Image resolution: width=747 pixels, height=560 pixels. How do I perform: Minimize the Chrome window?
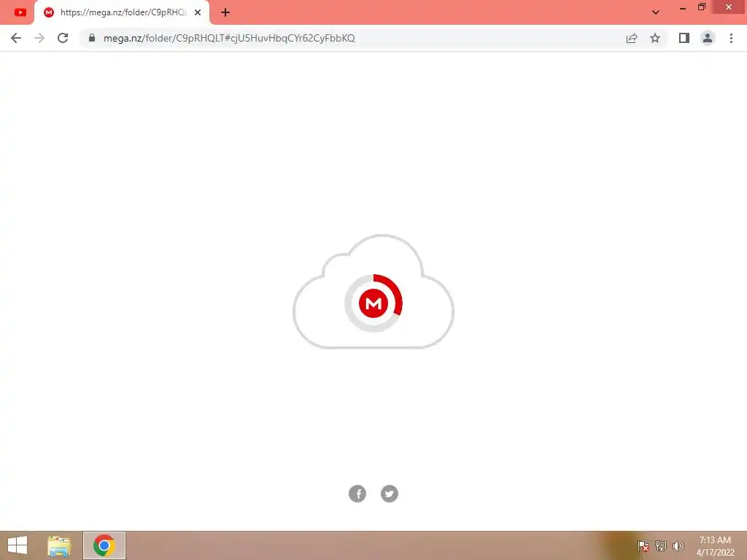point(683,7)
